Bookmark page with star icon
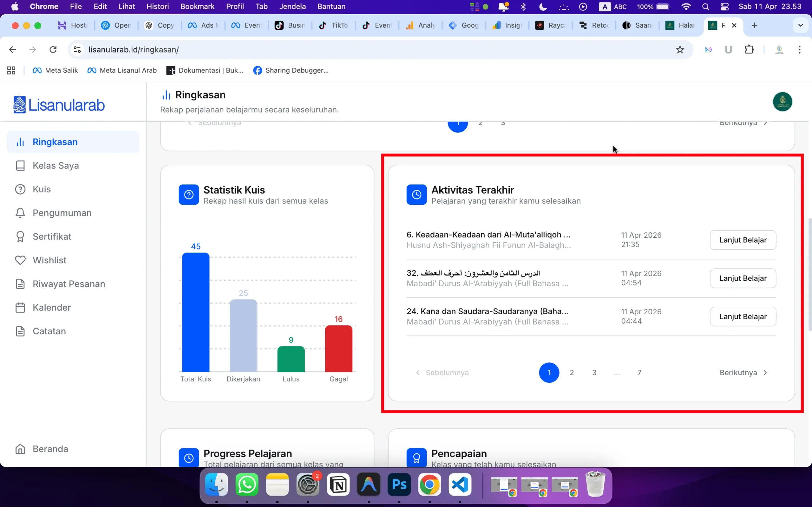This screenshot has width=812, height=507. pos(680,50)
